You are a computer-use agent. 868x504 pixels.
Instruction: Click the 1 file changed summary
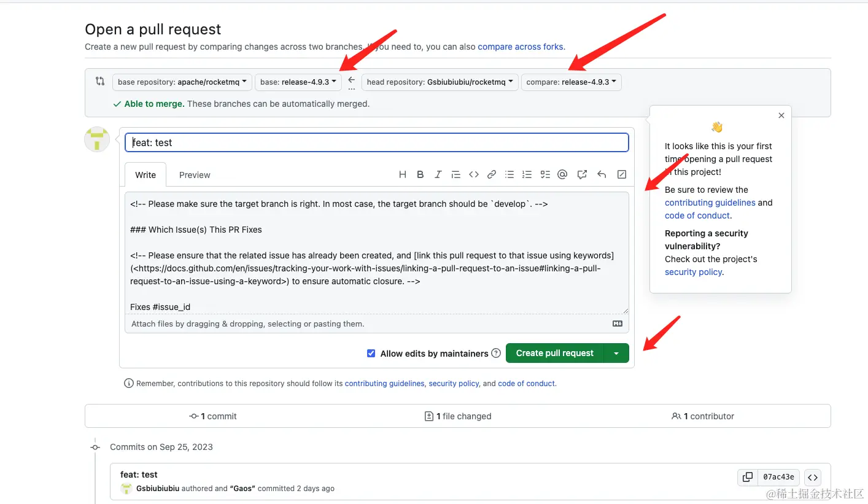(x=458, y=416)
